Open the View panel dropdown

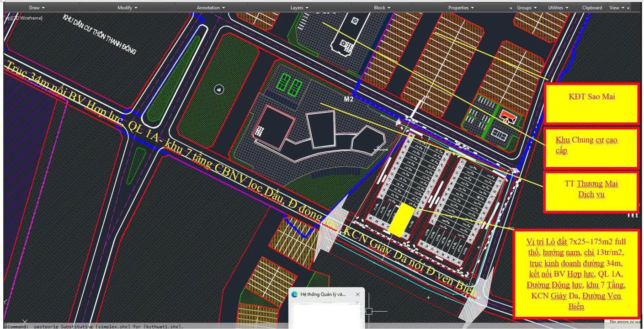tap(617, 8)
